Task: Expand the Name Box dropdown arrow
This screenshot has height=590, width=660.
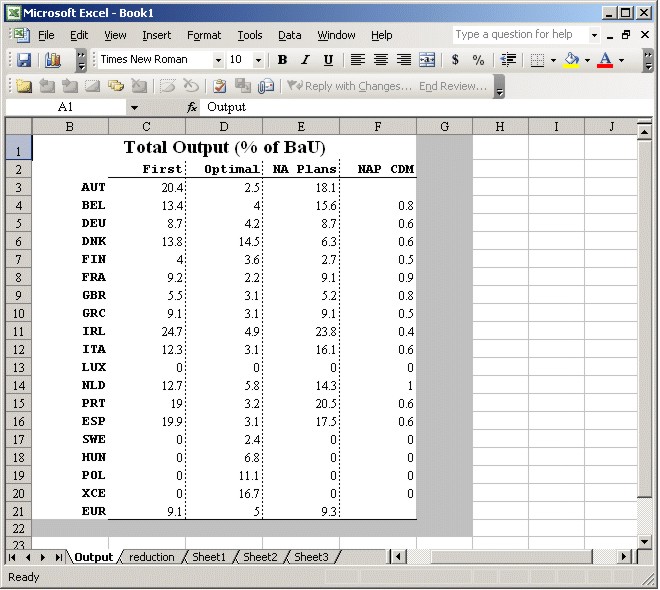Action: (134, 107)
